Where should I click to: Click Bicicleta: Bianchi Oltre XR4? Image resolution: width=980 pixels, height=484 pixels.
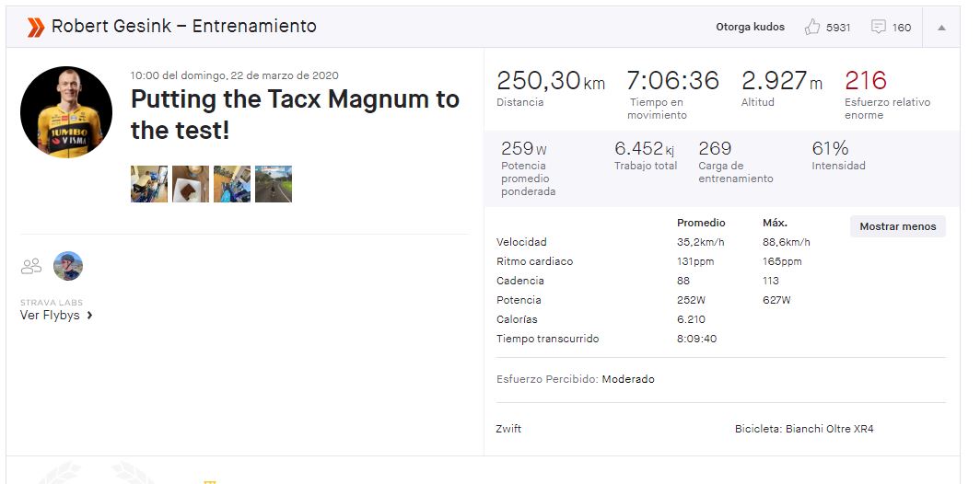pos(804,429)
